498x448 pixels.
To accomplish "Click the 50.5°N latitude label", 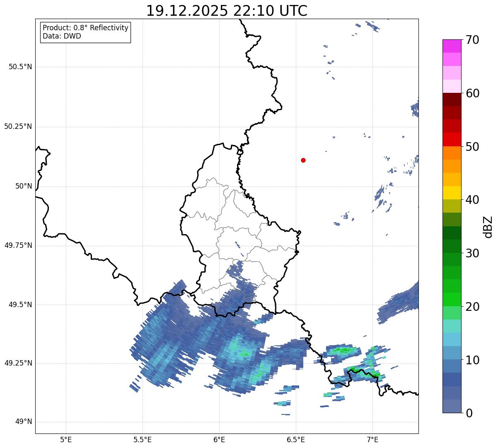I will pyautogui.click(x=20, y=67).
